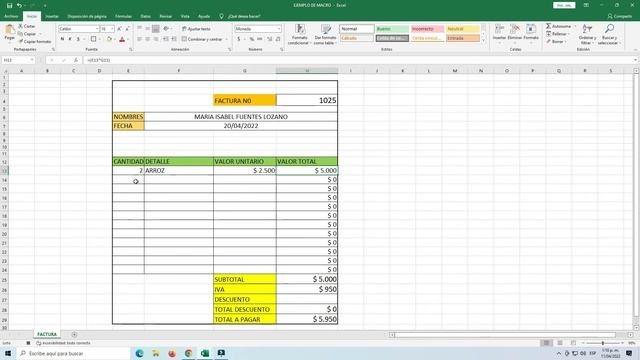Toggle Combinar y centrar
This screenshot has width=640, height=360.
tap(202, 39)
